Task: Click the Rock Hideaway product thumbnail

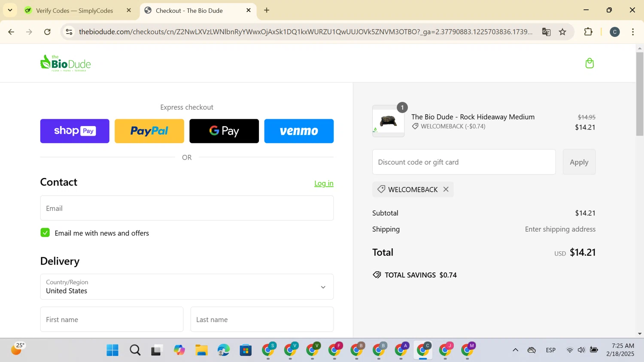Action: click(x=388, y=121)
